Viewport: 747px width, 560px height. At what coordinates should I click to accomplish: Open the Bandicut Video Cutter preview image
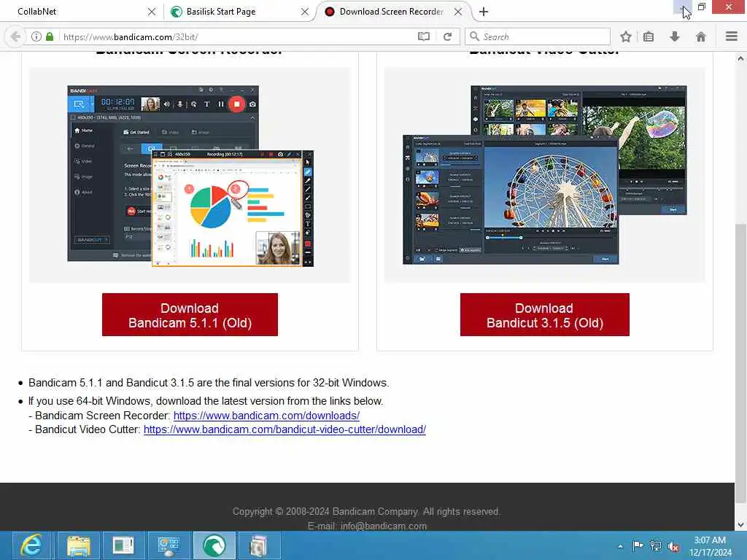544,175
